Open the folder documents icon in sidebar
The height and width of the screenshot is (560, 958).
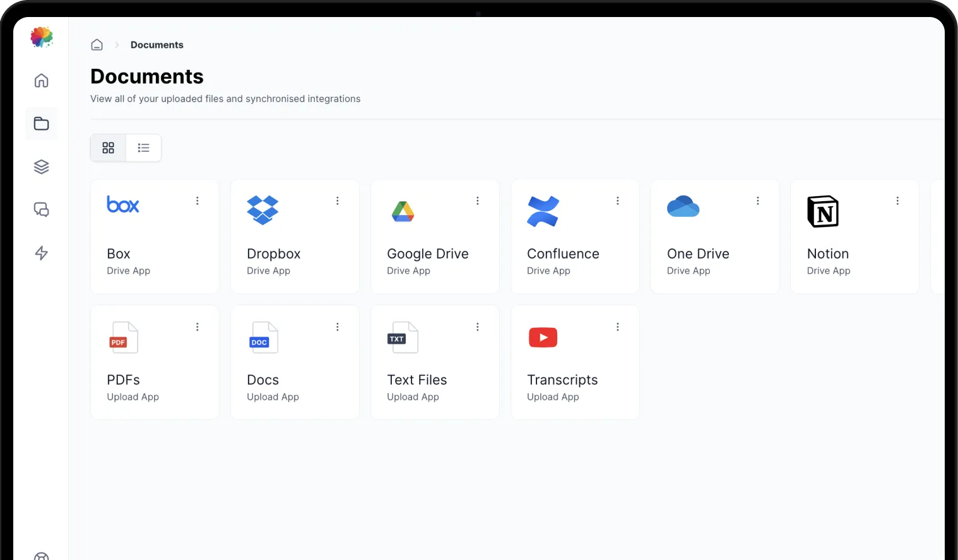click(x=41, y=124)
